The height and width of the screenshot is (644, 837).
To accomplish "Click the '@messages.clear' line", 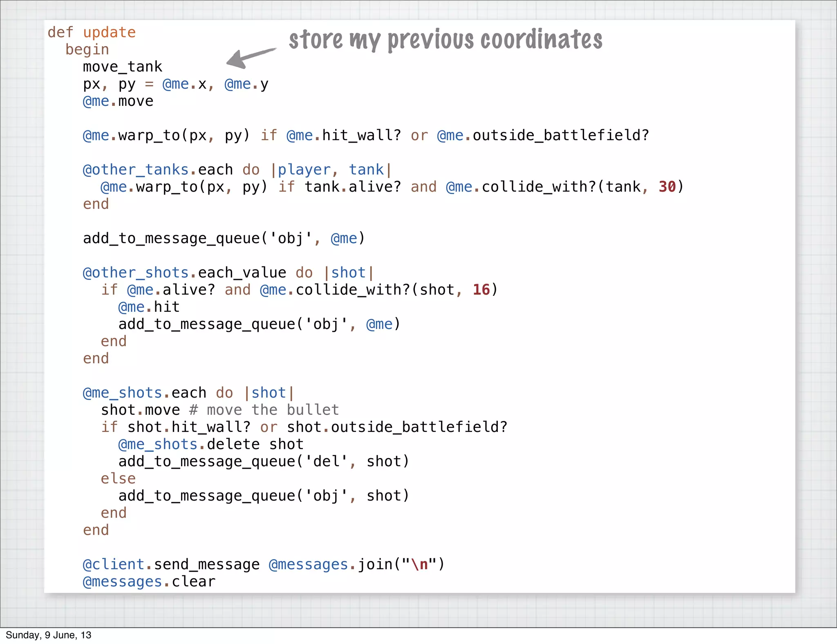I will [x=149, y=581].
